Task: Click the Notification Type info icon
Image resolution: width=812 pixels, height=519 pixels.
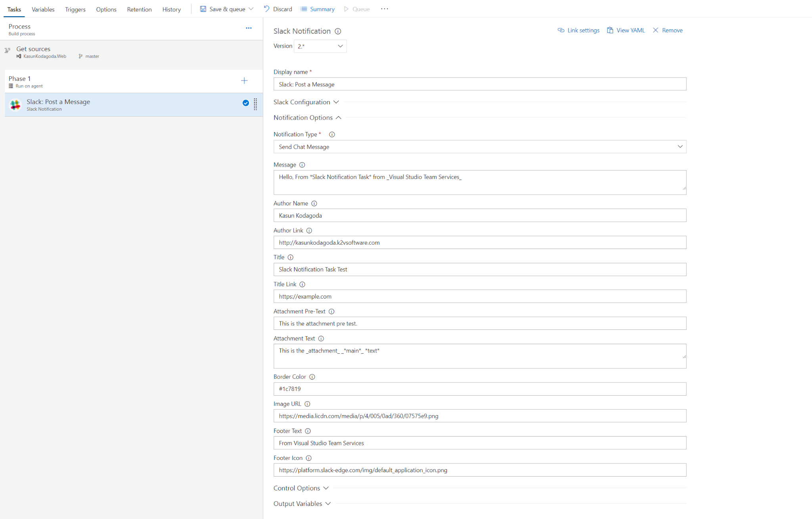Action: [332, 134]
